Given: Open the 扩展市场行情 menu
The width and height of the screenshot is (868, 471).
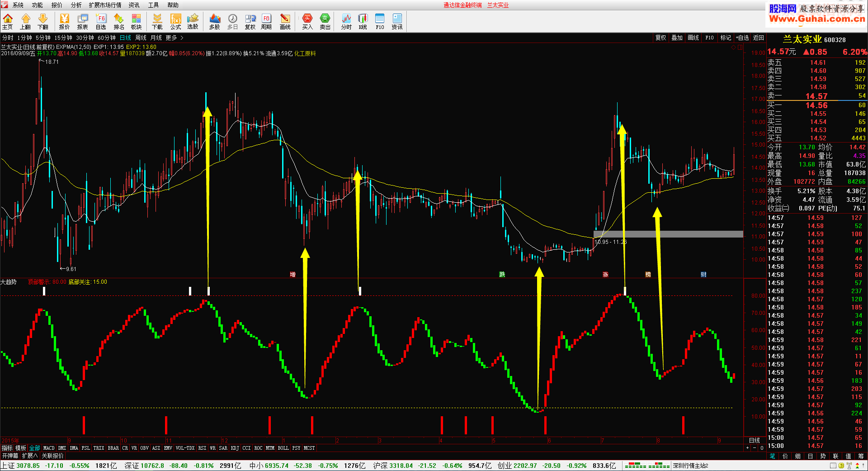Looking at the screenshot, I should (105, 5).
